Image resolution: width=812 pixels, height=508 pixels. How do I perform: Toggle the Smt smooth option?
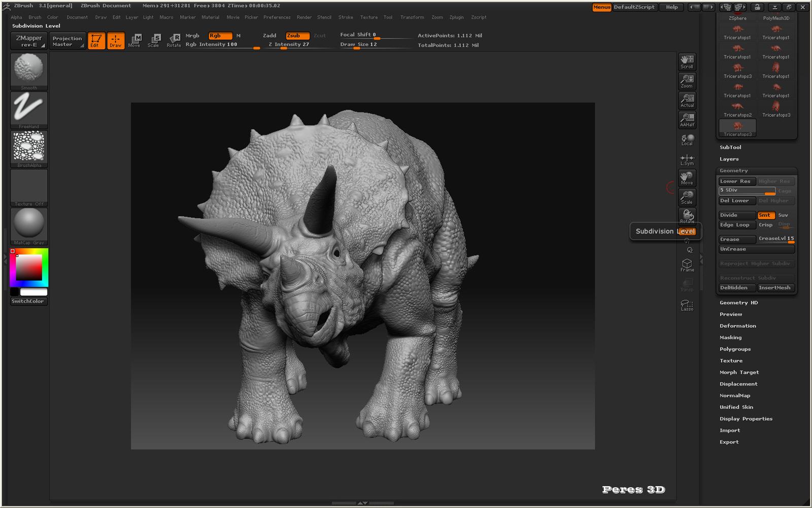tap(766, 215)
